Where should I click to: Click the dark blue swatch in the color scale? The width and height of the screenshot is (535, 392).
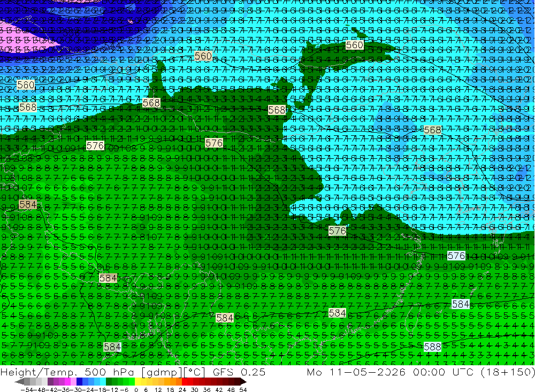coord(79,381)
